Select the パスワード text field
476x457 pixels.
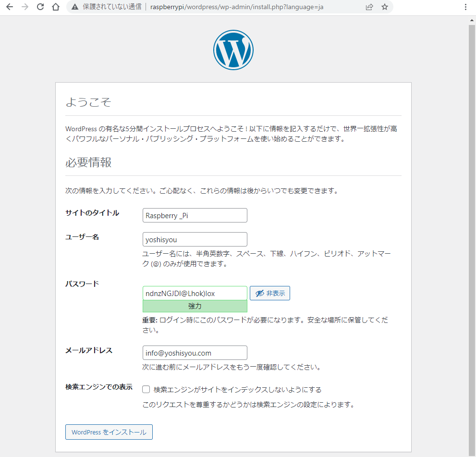tap(195, 293)
